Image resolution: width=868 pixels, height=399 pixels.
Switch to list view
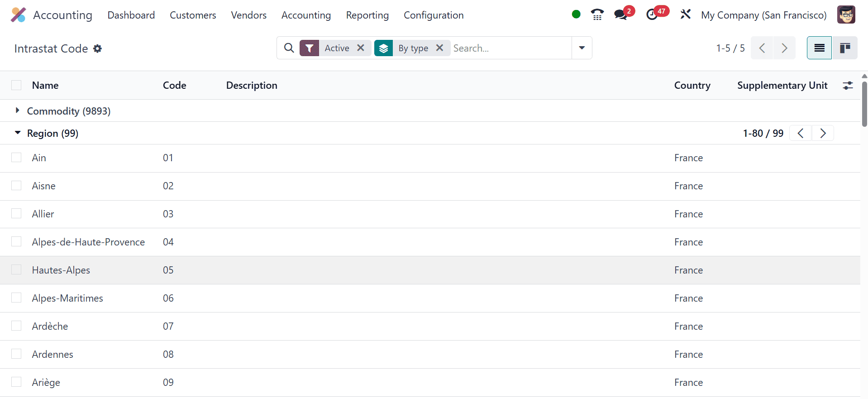[x=819, y=48]
